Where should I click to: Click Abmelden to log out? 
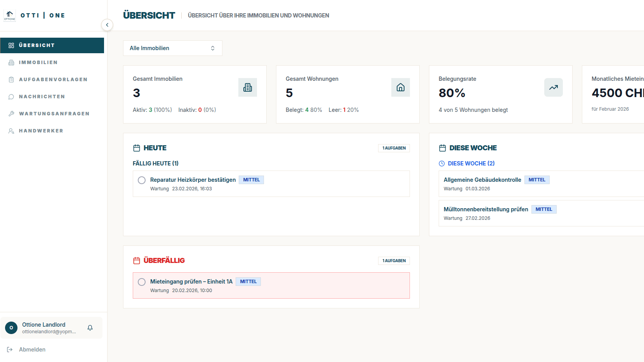(32, 349)
